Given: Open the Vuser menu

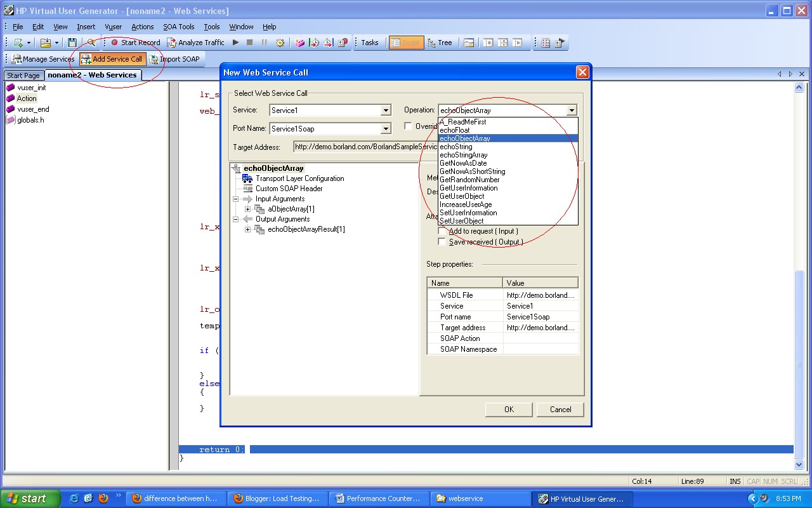Looking at the screenshot, I should coord(114,27).
